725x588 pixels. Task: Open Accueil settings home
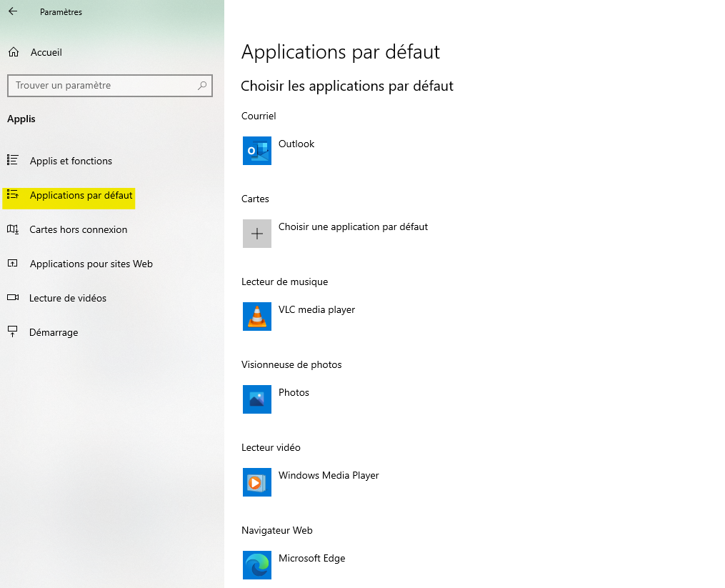(46, 52)
